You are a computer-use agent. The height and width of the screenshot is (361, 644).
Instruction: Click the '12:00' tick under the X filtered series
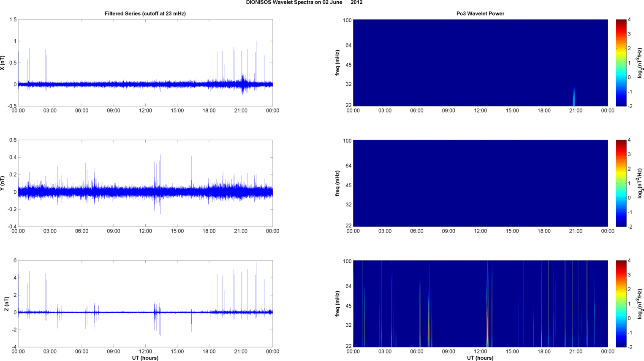[x=145, y=111]
